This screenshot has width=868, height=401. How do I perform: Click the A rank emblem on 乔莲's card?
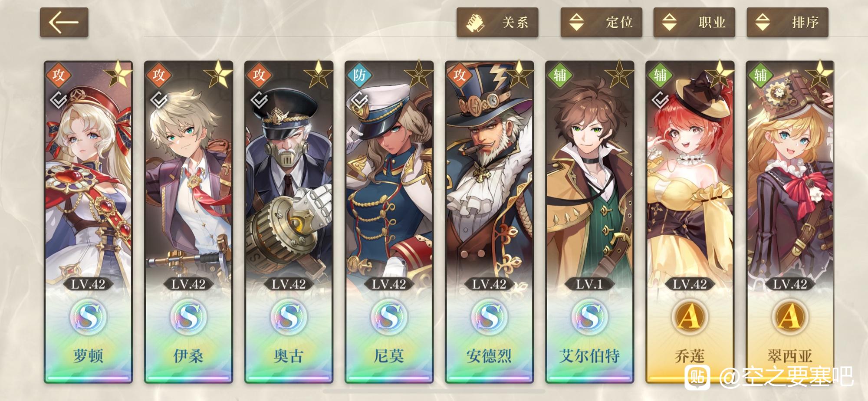690,317
